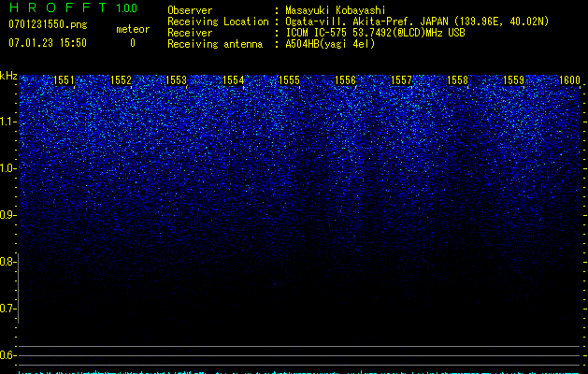Click the meteor count label
Image resolution: width=588 pixels, height=374 pixels.
point(133,29)
